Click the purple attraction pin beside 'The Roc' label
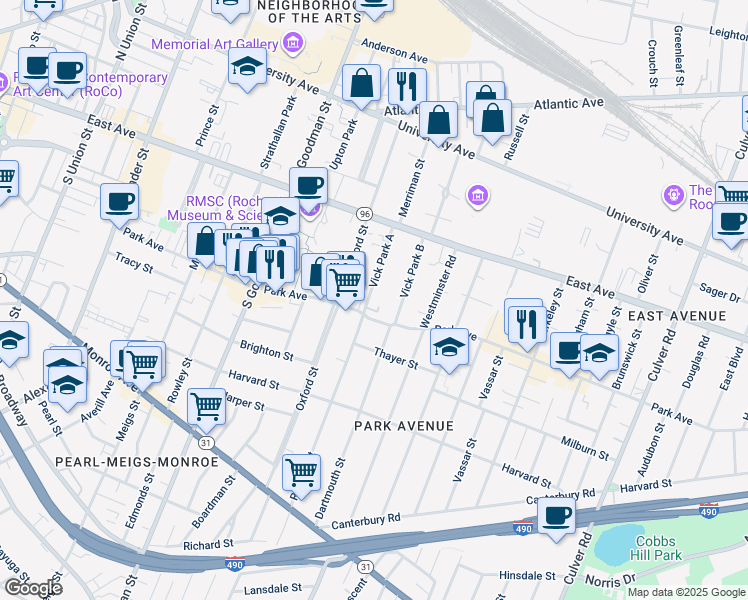This screenshot has width=748, height=600. 674,196
